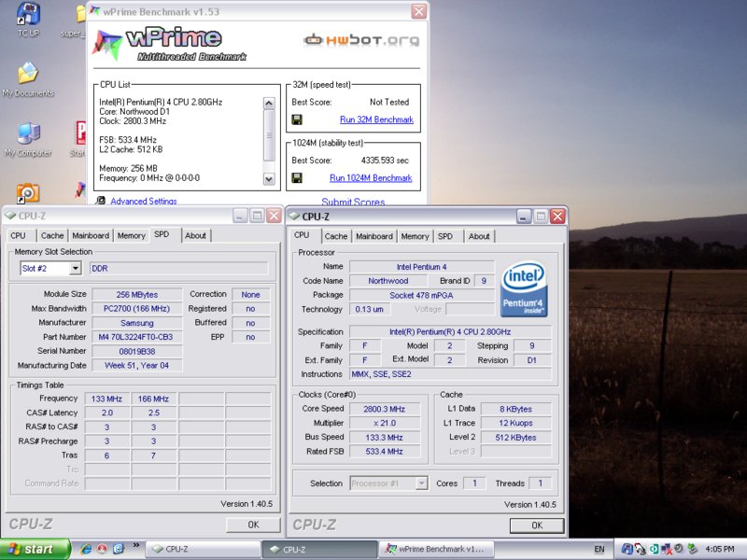
Task: Open About tab in right CPU-Z
Action: point(479,236)
